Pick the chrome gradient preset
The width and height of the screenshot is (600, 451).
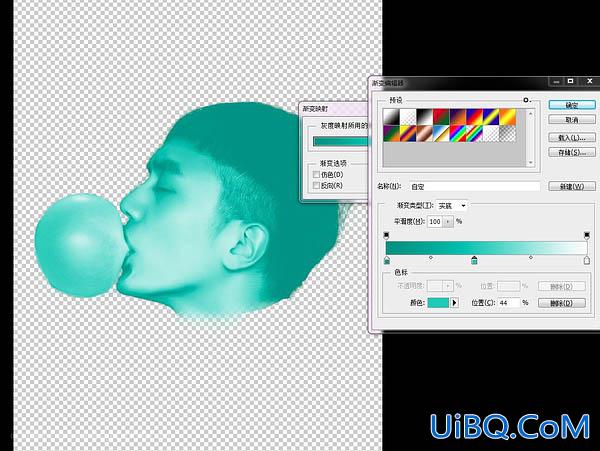441,134
